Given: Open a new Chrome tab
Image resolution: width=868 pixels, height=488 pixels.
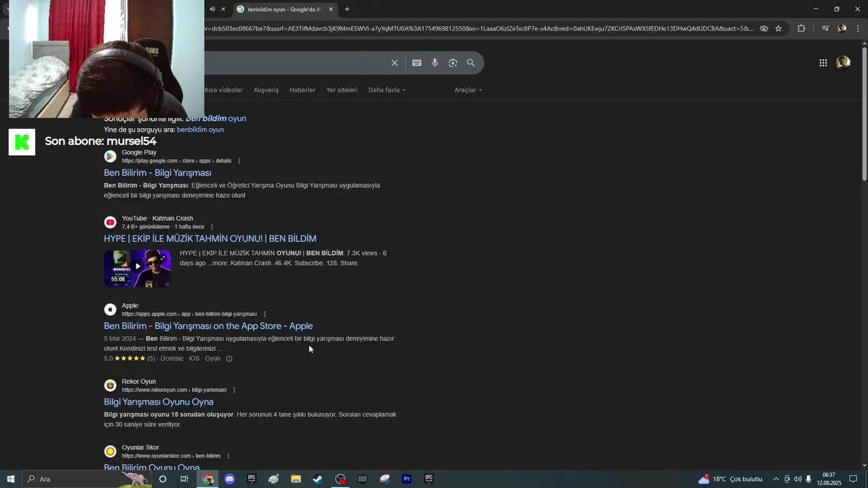Looking at the screenshot, I should coord(347,9).
